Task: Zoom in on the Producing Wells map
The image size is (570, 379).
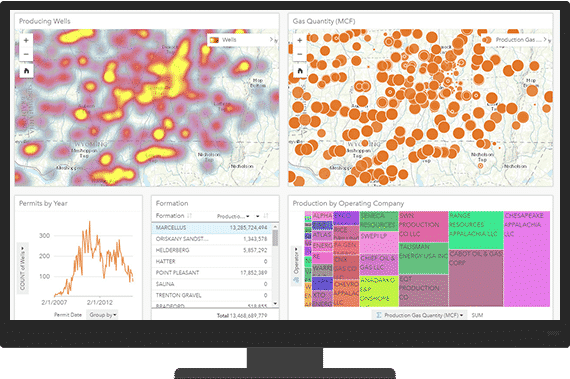Action: point(26,41)
